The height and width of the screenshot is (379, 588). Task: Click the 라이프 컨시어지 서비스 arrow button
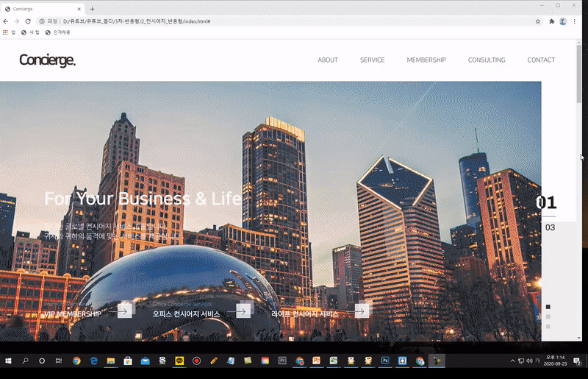(x=362, y=311)
